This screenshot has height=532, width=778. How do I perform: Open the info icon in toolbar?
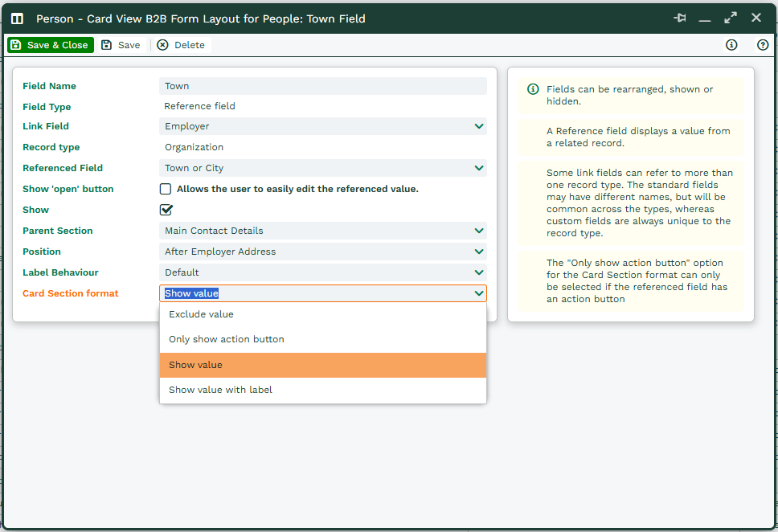pos(731,45)
